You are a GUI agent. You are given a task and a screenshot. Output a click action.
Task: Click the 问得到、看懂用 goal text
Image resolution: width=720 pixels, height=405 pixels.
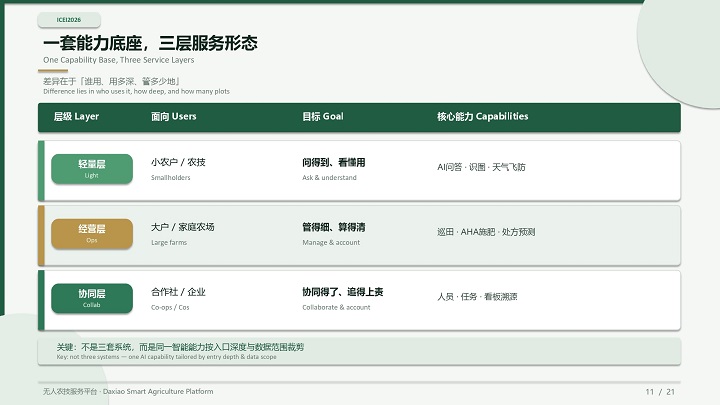pyautogui.click(x=333, y=163)
